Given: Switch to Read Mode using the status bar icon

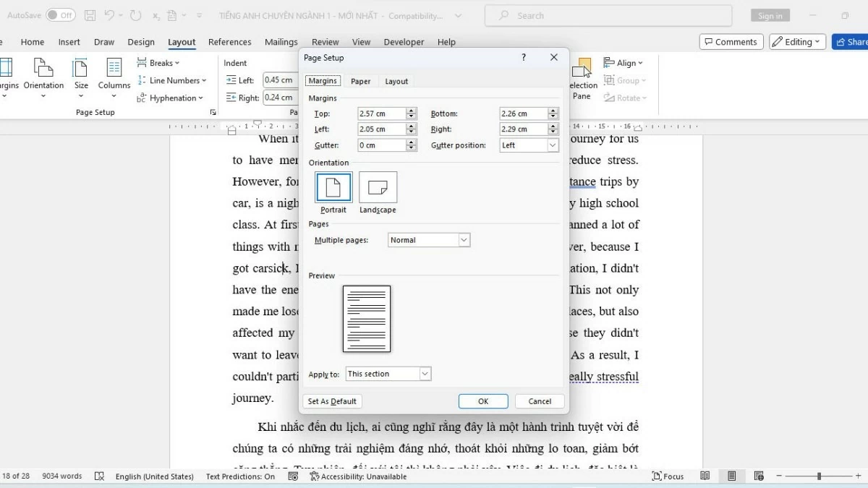Looking at the screenshot, I should (705, 476).
